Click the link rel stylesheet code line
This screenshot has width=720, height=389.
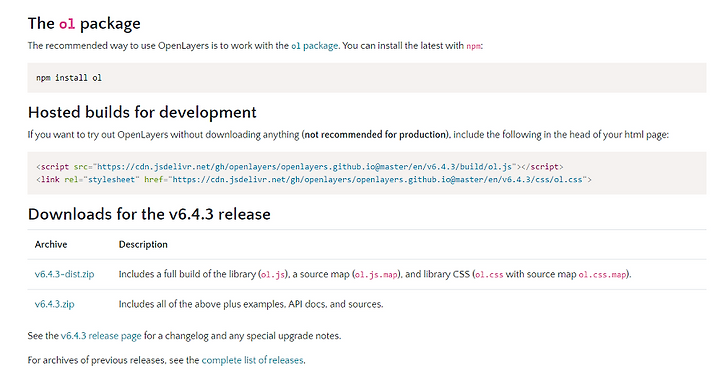click(314, 180)
